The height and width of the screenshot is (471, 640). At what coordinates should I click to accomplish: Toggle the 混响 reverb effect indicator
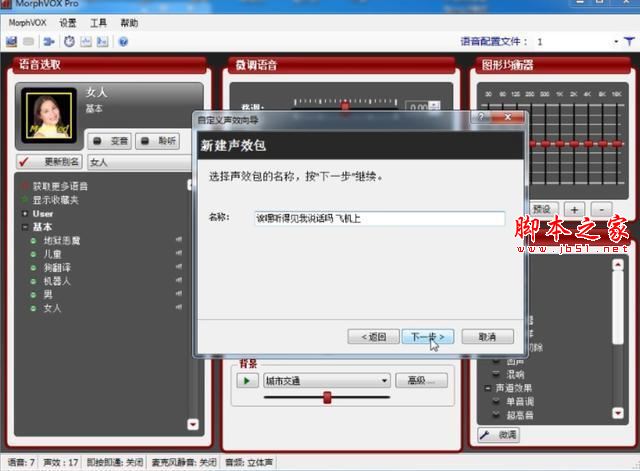click(x=496, y=374)
